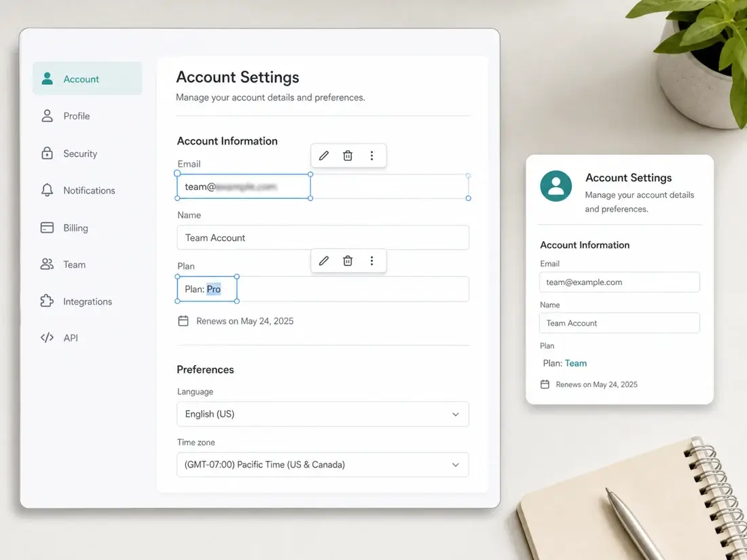Viewport: 747px width, 560px height.
Task: Click the Time zone label
Action: tap(196, 443)
